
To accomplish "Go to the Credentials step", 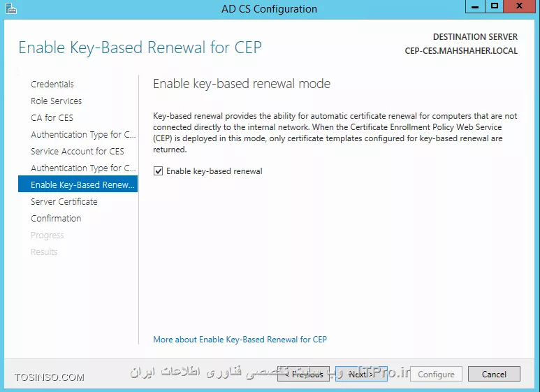I will (52, 84).
